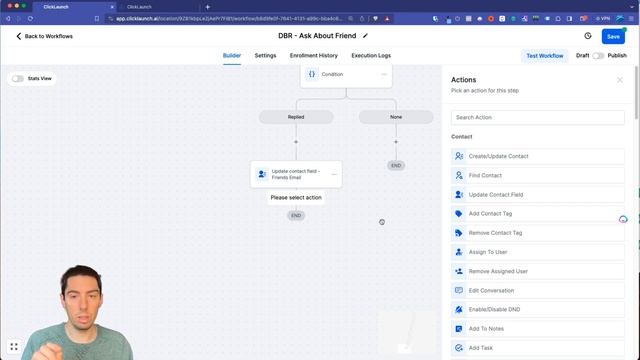Image resolution: width=640 pixels, height=360 pixels.
Task: Choose the Update Contact Field icon in Actions
Action: tap(459, 194)
